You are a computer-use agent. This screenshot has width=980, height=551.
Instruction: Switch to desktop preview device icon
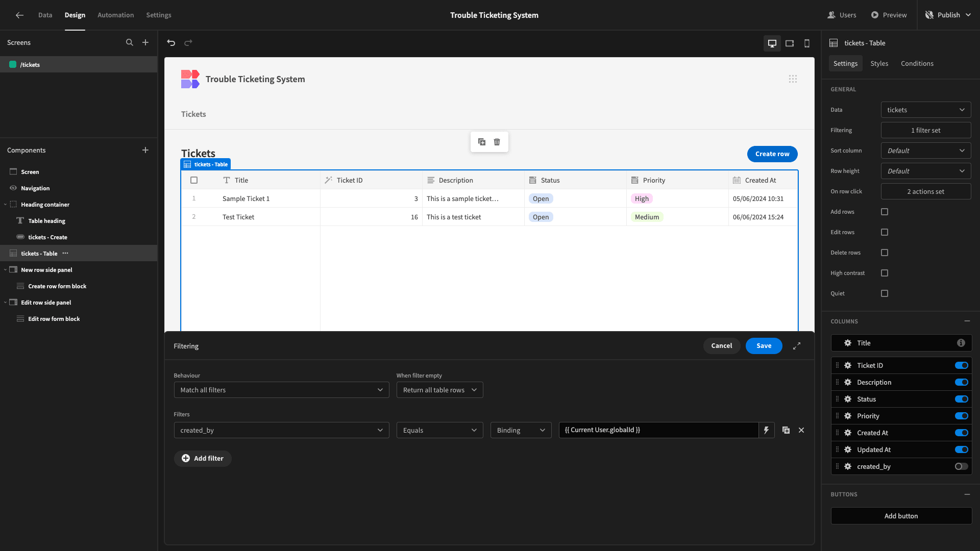coord(772,43)
